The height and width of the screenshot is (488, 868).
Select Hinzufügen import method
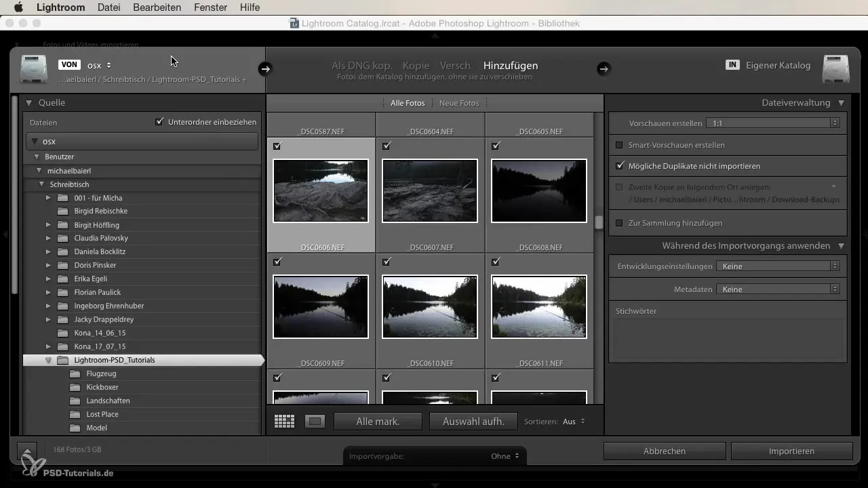click(511, 66)
